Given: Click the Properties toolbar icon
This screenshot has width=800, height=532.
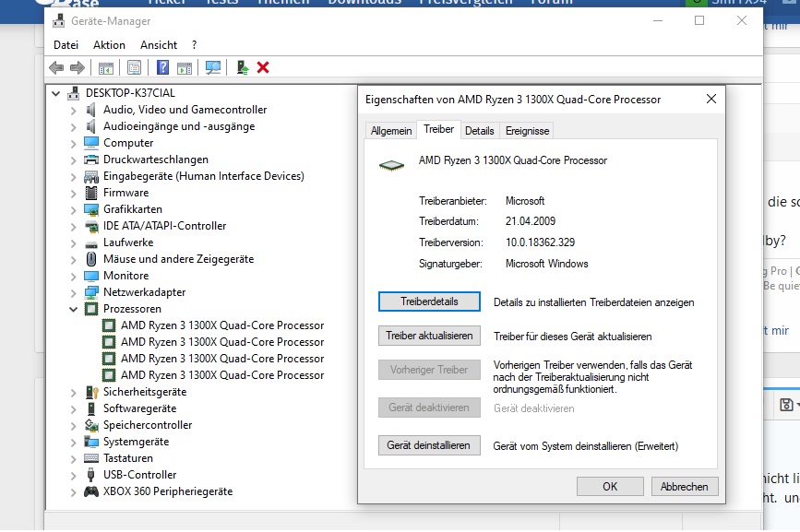Looking at the screenshot, I should tap(134, 67).
